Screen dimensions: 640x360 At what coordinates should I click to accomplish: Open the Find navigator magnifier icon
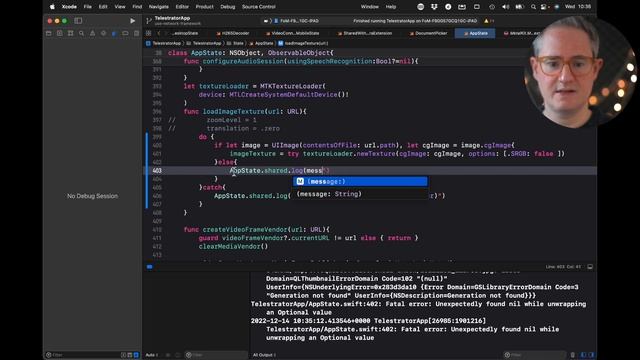coord(82,33)
